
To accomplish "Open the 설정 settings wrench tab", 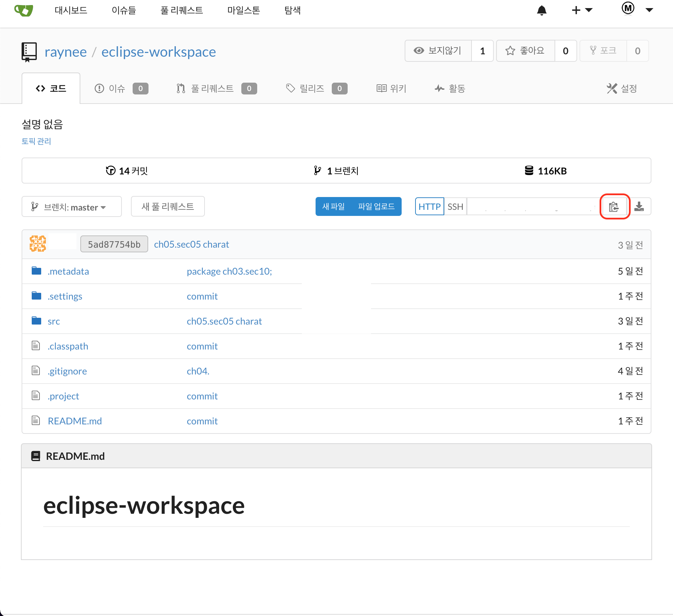I will coord(622,88).
